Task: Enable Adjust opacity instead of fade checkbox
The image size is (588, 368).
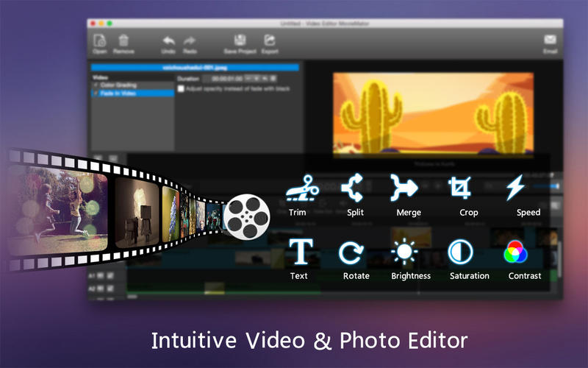Action: point(181,88)
